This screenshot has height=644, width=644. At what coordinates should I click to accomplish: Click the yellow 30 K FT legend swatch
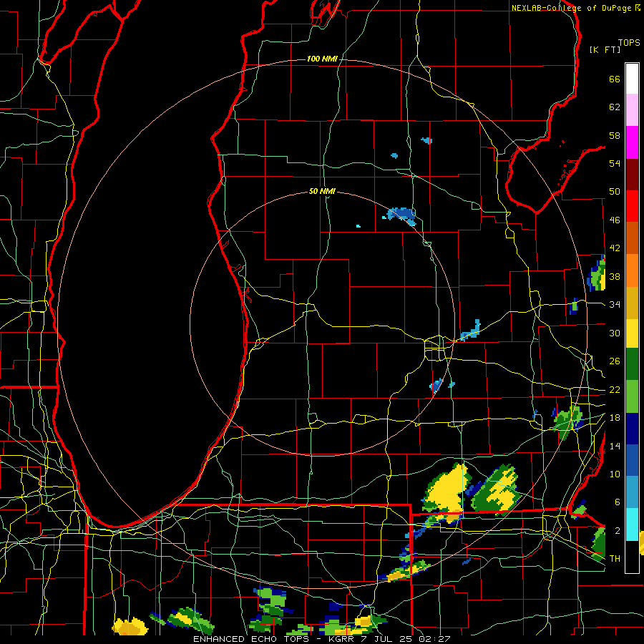coord(632,333)
